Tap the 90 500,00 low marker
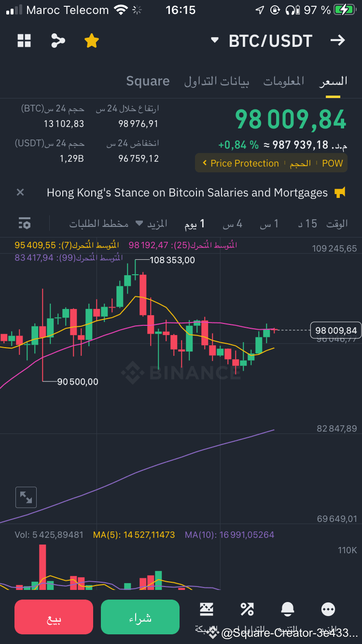This screenshot has height=644, width=362. pos(77,381)
